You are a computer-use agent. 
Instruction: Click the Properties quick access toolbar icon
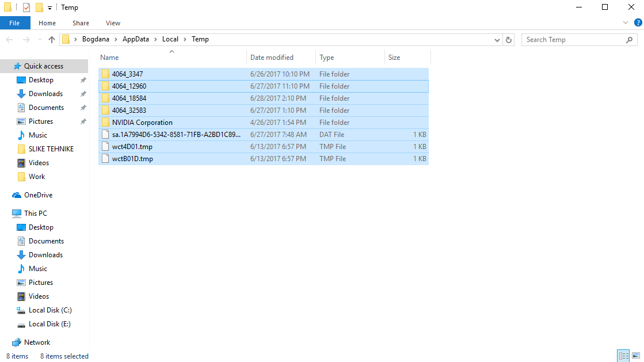pyautogui.click(x=26, y=7)
